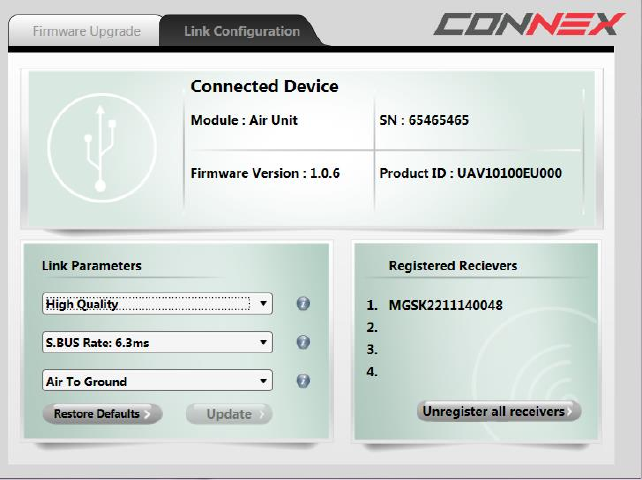Image resolution: width=642 pixels, height=480 pixels.
Task: Click empty receiver slot number 4.
Action: pos(372,371)
